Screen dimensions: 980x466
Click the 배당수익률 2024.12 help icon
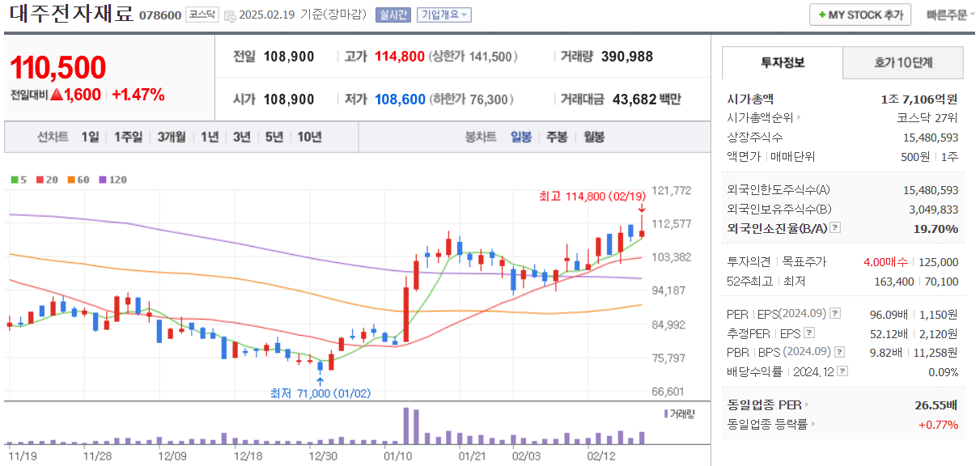coord(842,371)
